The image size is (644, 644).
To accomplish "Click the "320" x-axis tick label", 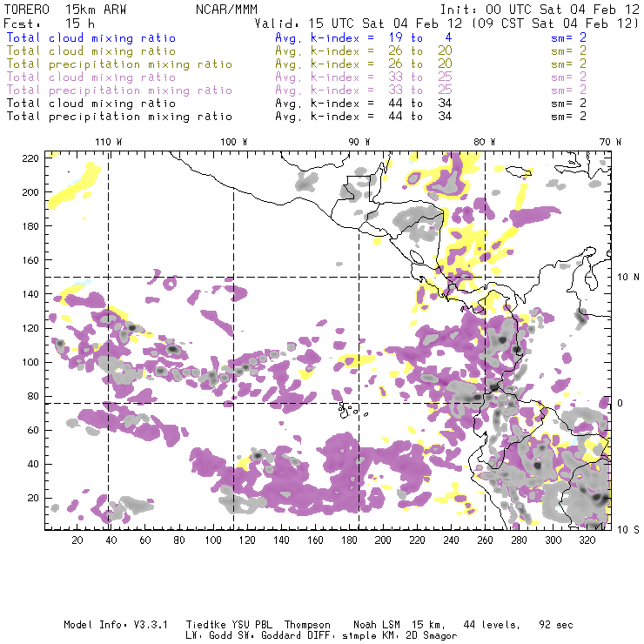I will point(587,540).
